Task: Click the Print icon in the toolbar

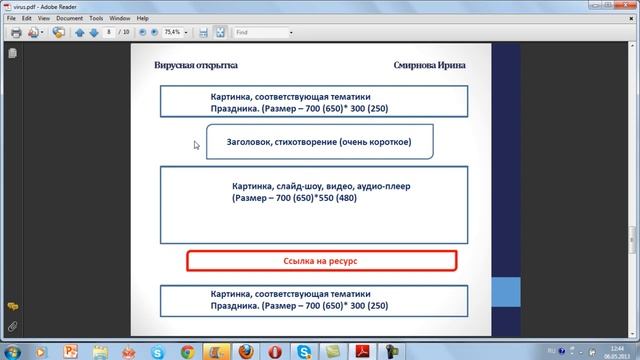Action: tap(16, 32)
